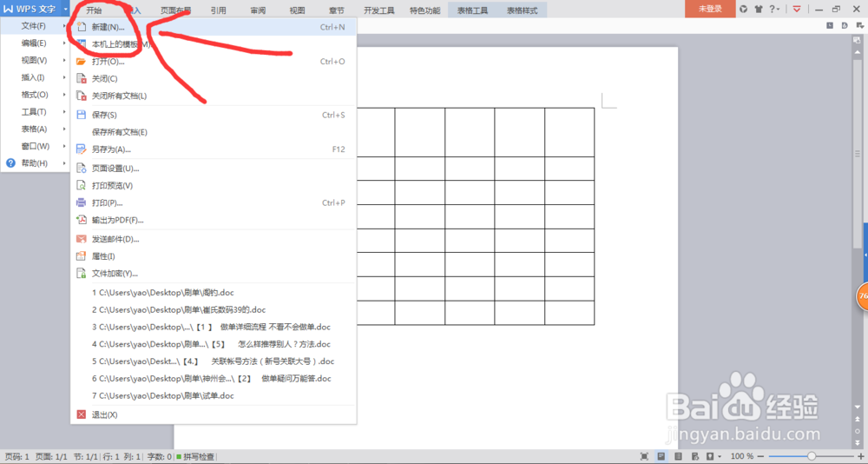Screen dimensions: 868x464
Task: Click the WPS 文字 application button
Action: [x=30, y=9]
